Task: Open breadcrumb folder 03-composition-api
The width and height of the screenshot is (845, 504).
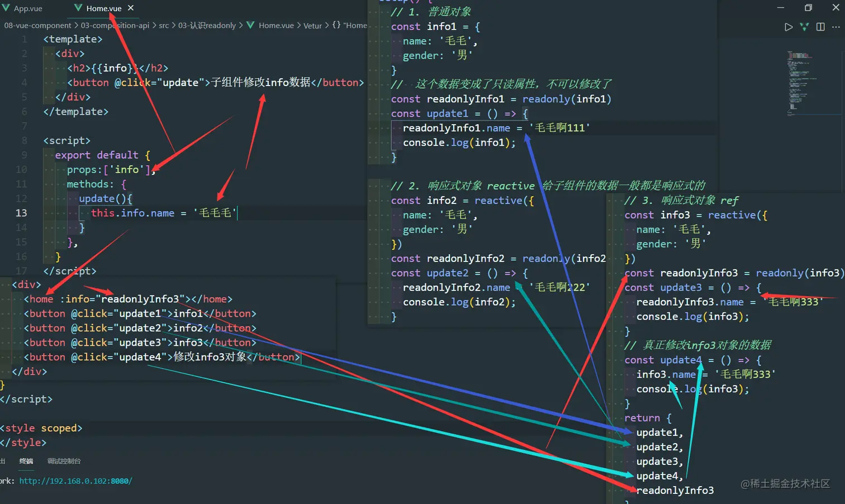Action: [x=115, y=26]
